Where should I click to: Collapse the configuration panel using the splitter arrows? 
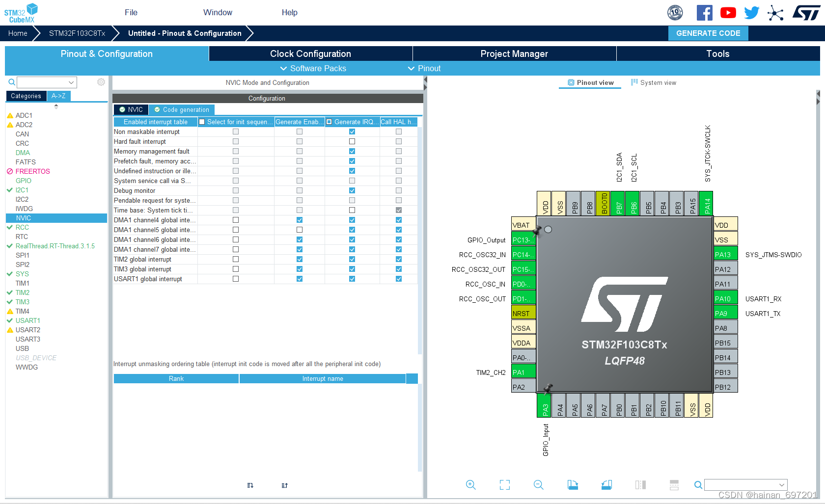click(x=425, y=83)
